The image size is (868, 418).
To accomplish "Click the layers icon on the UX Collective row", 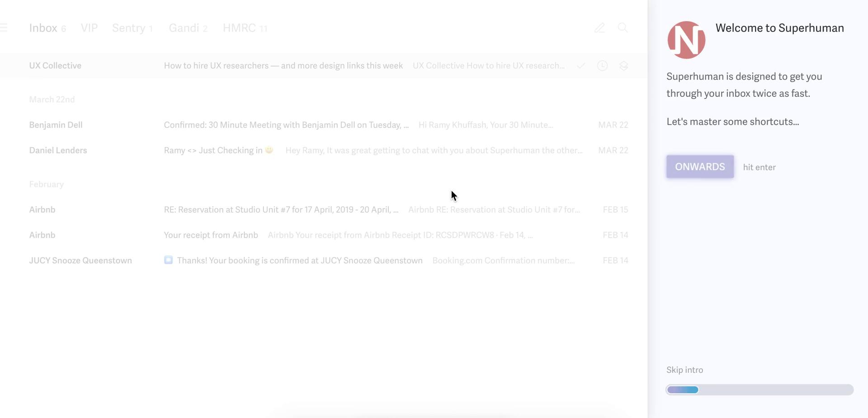I will (x=624, y=66).
